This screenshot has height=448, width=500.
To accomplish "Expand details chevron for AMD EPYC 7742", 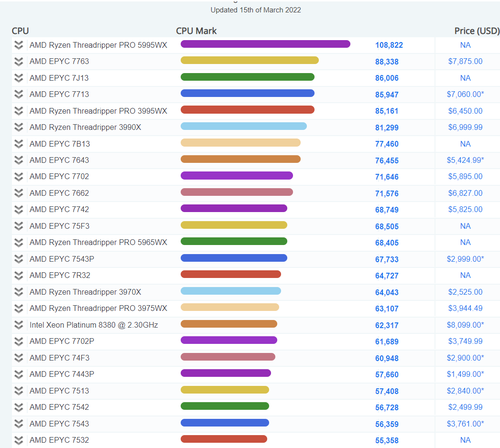I will pos(19,209).
